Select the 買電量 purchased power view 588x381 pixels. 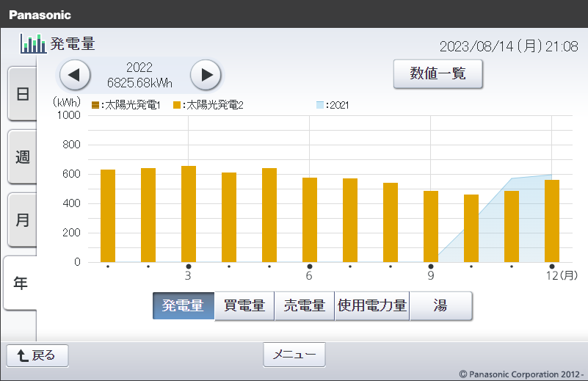coord(244,306)
